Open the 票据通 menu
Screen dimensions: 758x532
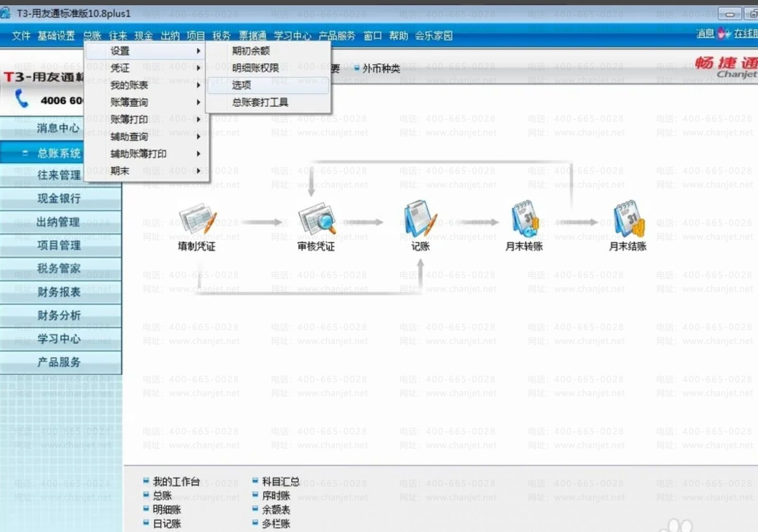pos(253,36)
